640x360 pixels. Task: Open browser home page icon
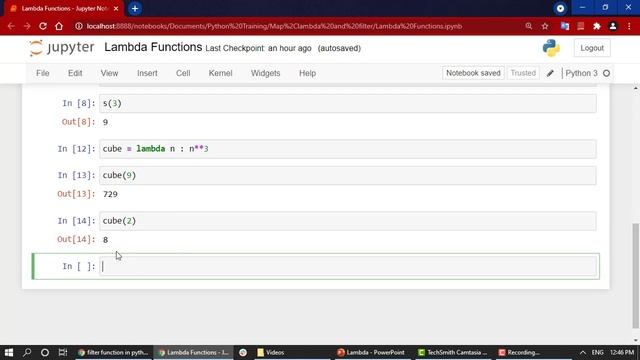(x=59, y=26)
